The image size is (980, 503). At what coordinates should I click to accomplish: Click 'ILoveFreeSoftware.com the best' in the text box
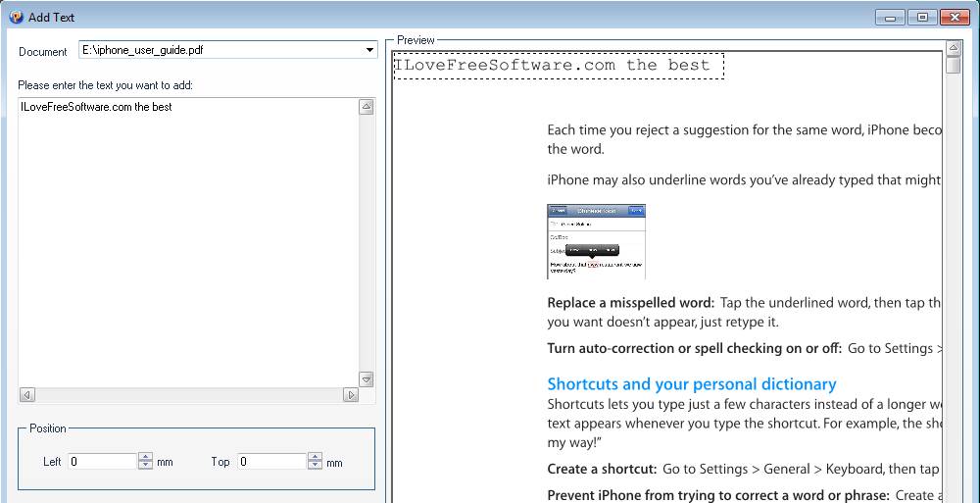click(x=96, y=107)
